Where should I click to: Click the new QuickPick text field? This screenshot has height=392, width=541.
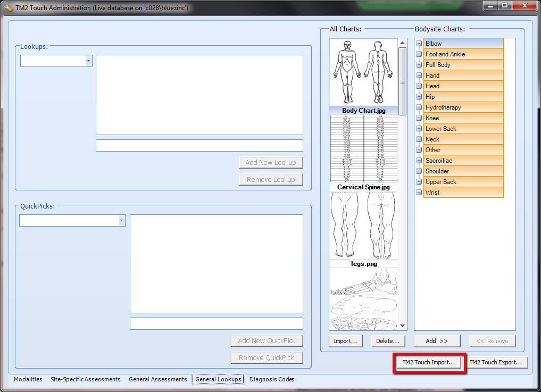click(217, 324)
